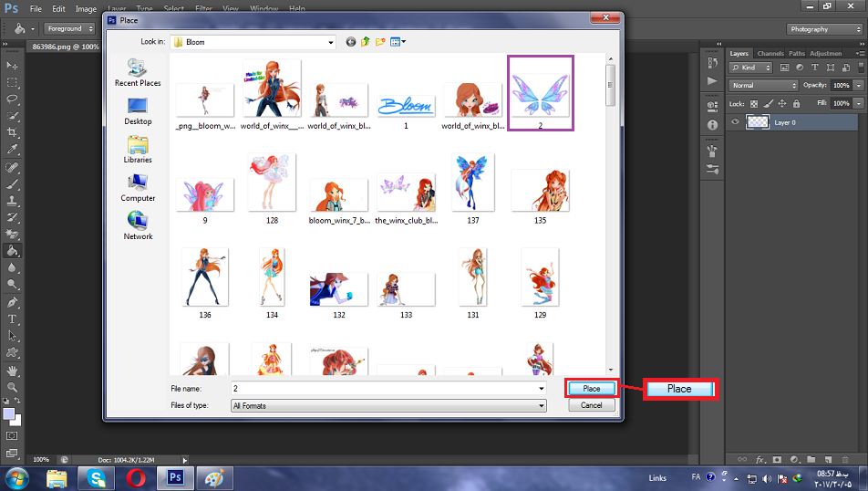
Task: Open the Photography workspace dropdown
Action: coord(825,29)
